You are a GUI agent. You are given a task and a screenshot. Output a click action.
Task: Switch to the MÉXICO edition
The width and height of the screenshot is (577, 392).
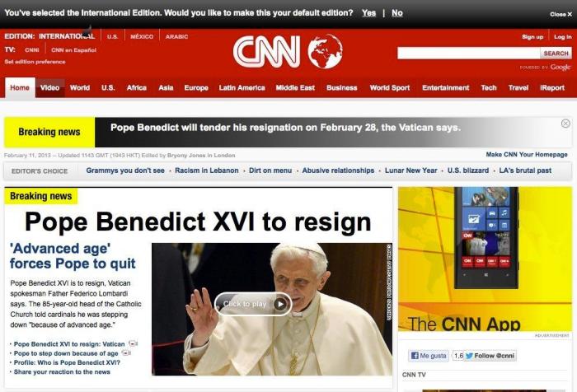(x=142, y=36)
